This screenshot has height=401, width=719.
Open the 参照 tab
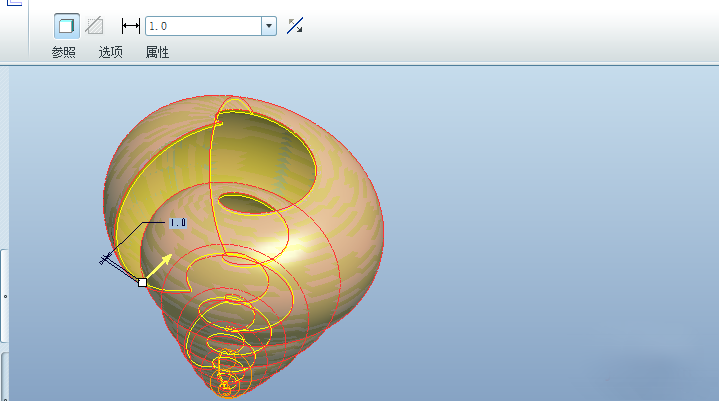click(x=64, y=52)
